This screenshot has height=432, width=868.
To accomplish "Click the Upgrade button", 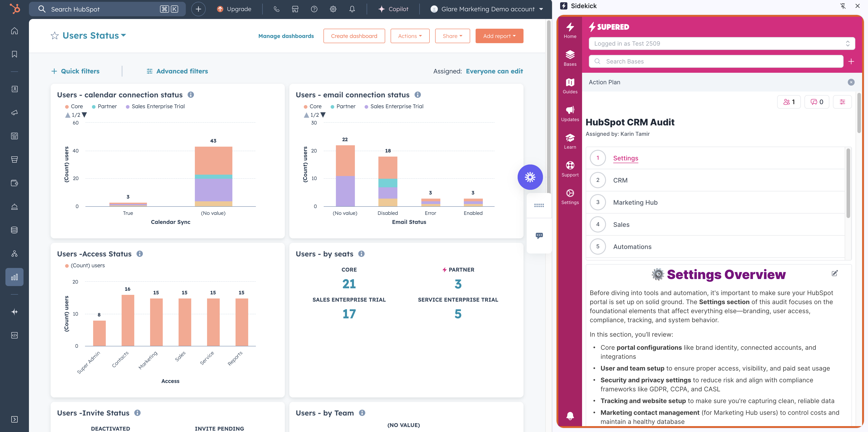I will pos(234,9).
